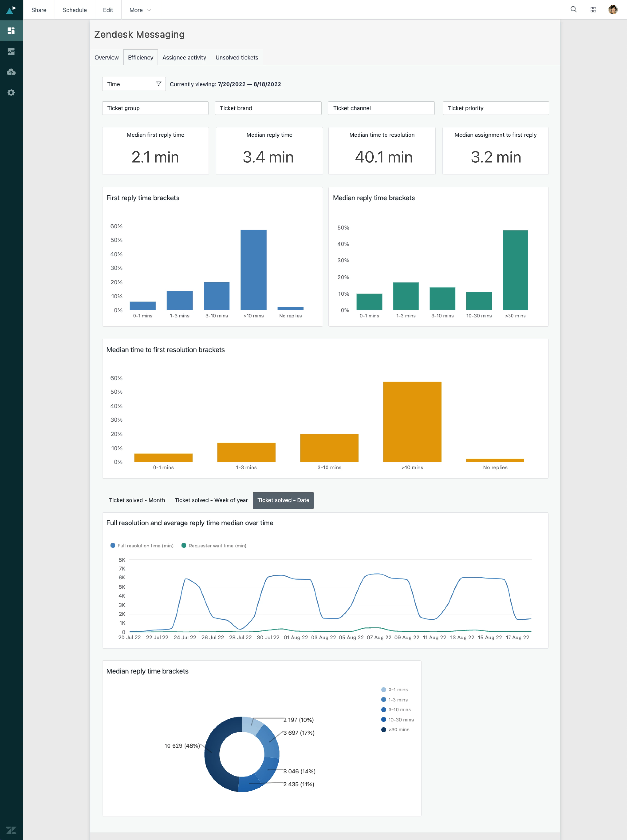Open the reports chart icon in sidebar
627x840 pixels.
coord(11,51)
